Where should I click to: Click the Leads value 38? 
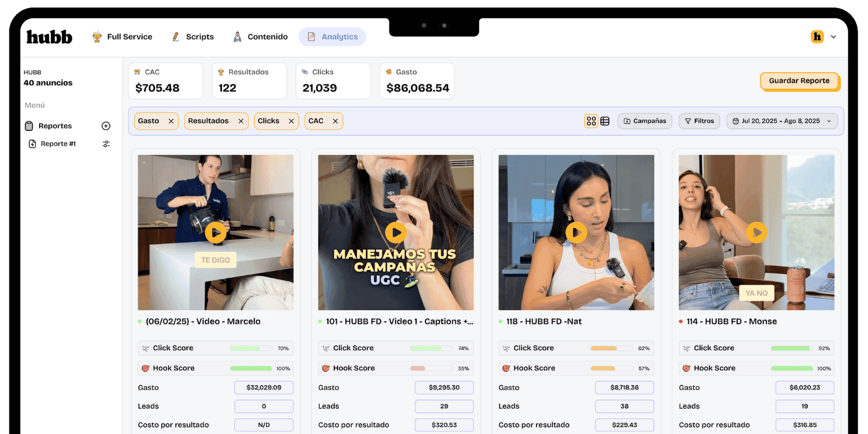[x=624, y=406]
